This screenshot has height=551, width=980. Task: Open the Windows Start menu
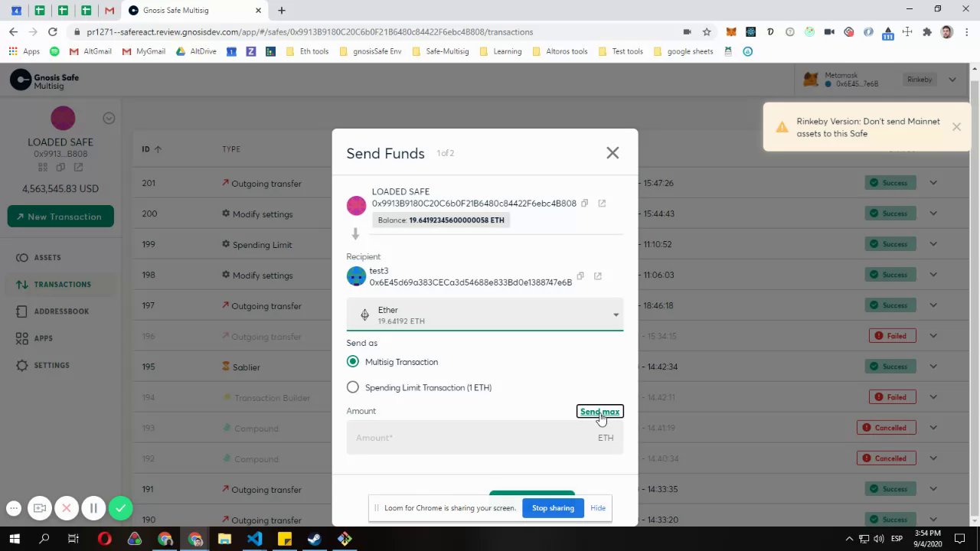click(x=15, y=539)
